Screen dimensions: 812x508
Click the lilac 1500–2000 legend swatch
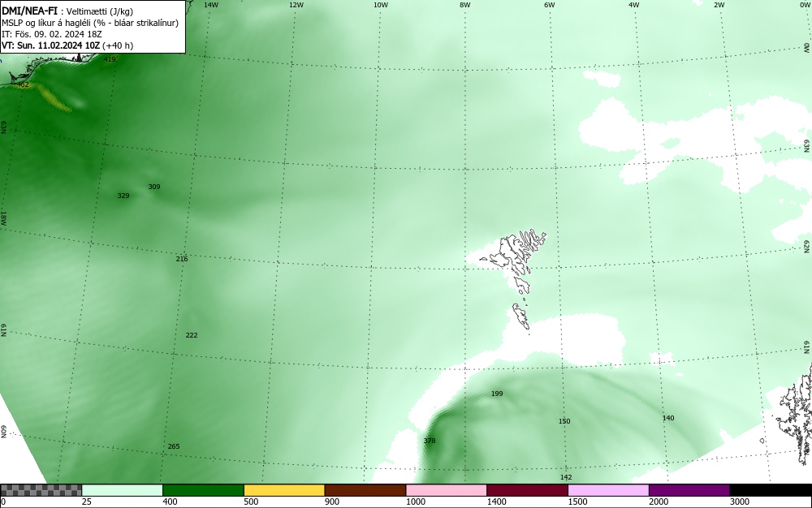(x=608, y=490)
